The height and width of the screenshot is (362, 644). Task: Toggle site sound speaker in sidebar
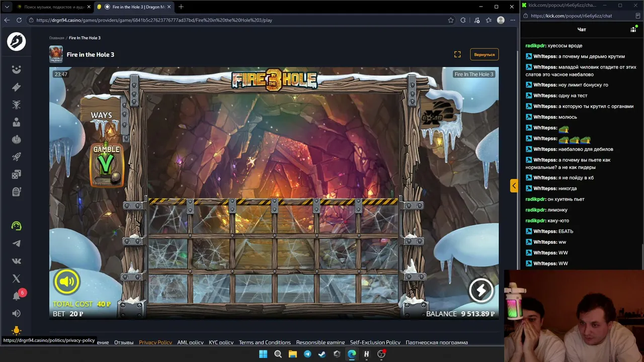[x=16, y=313]
